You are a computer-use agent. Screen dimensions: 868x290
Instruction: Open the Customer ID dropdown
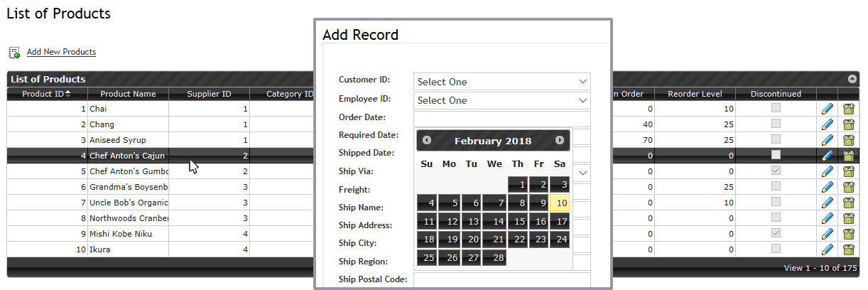point(501,82)
